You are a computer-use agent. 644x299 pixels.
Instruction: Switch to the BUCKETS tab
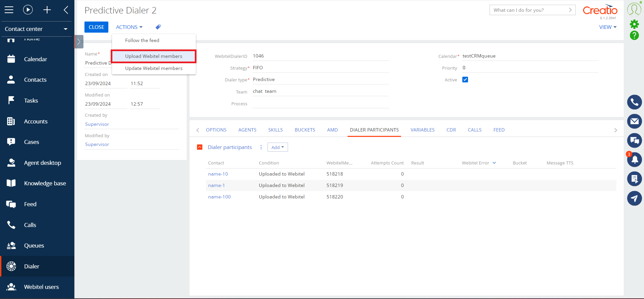point(305,130)
